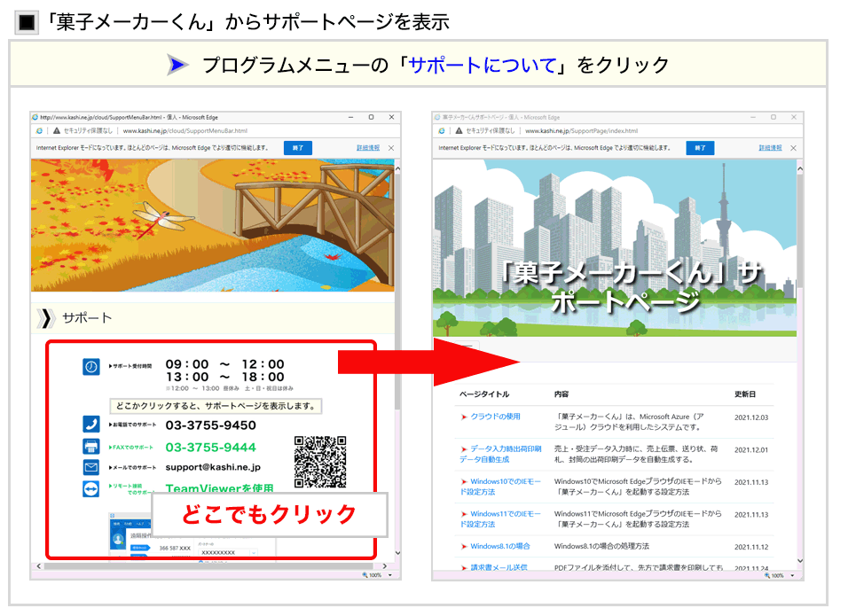Click the left arrow of the left window's horizontal scrollbar
Screen dimensions: 856x616
[x=39, y=566]
